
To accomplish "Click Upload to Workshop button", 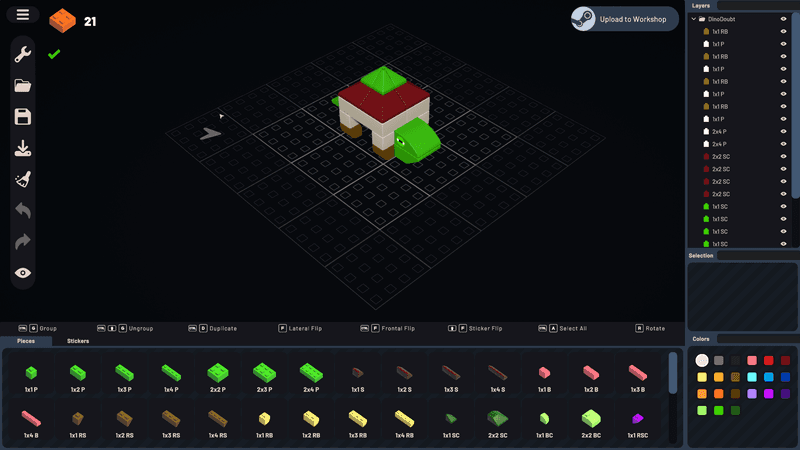I will (x=624, y=19).
